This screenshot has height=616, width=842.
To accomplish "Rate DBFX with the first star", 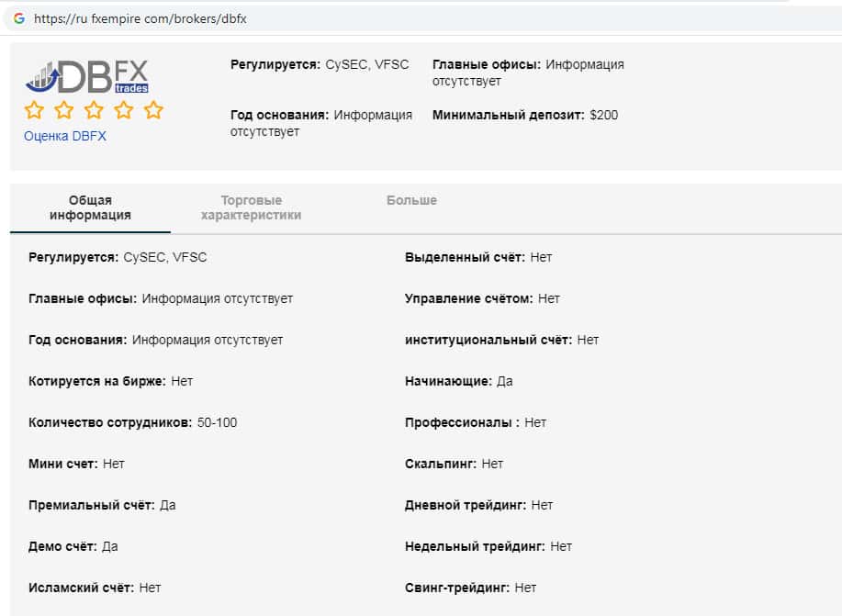I will pyautogui.click(x=35, y=111).
